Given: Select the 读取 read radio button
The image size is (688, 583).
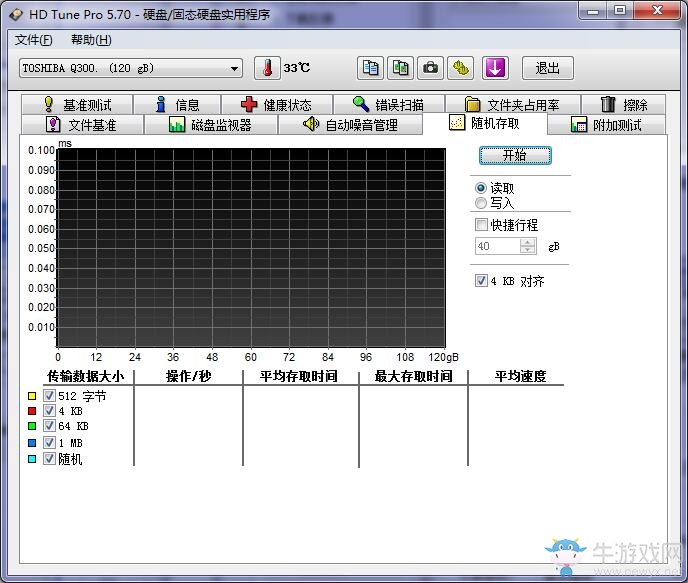Looking at the screenshot, I should tap(481, 188).
